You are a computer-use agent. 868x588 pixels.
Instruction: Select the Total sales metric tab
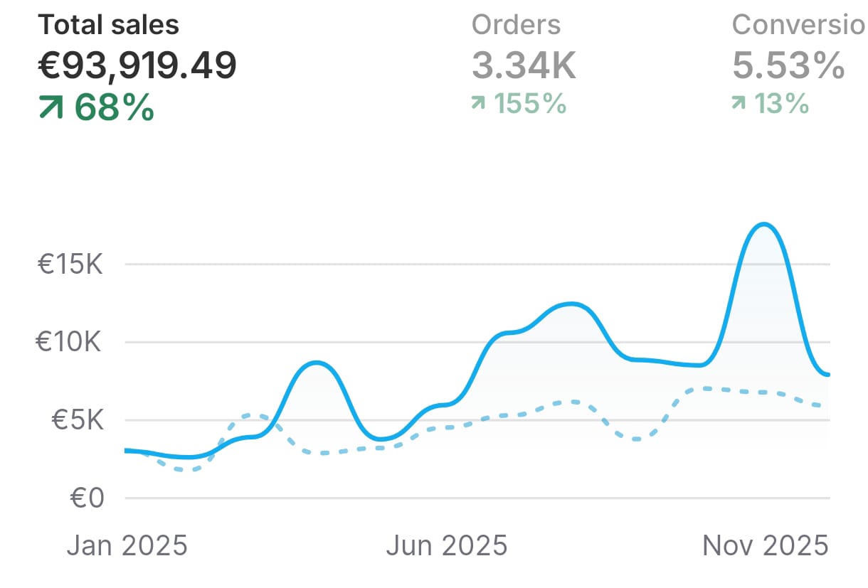coord(108,25)
